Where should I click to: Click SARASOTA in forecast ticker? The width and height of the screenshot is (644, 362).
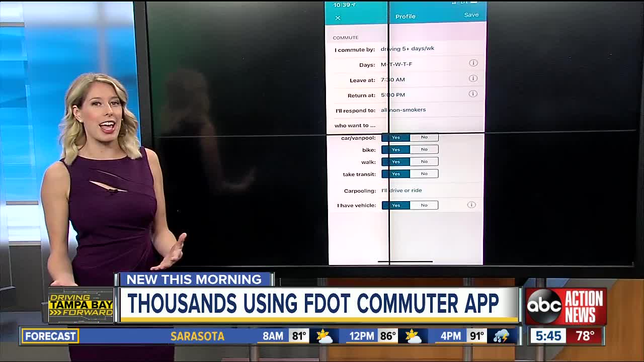point(197,336)
